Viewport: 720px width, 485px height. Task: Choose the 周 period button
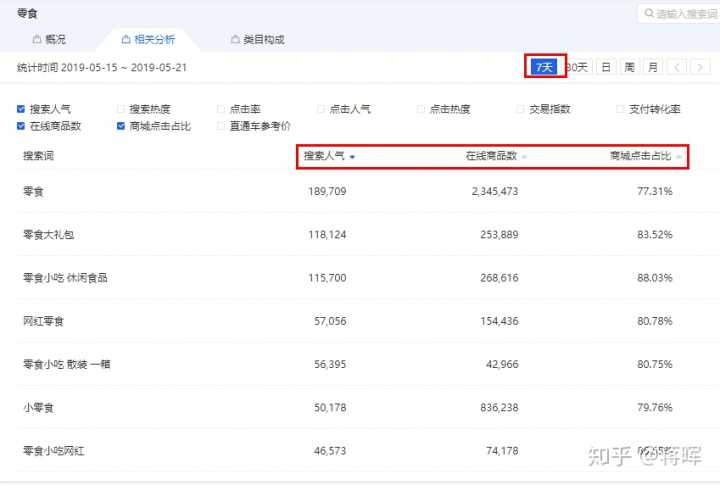point(629,67)
